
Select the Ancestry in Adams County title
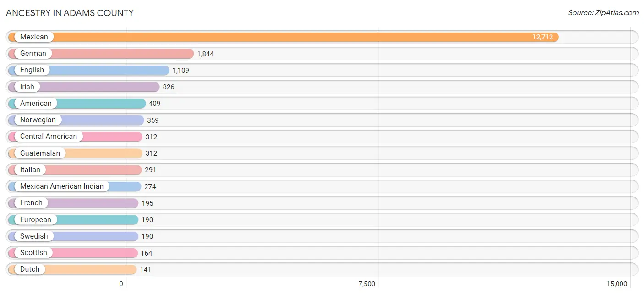pyautogui.click(x=70, y=13)
